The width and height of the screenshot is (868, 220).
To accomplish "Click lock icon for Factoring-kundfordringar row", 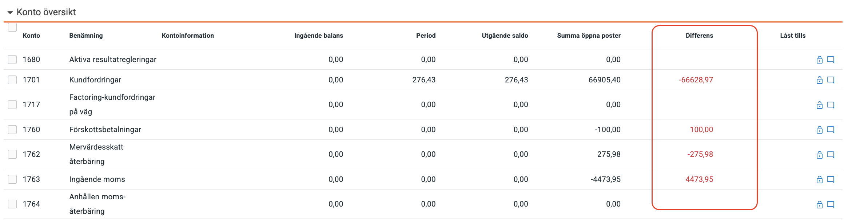I will tap(819, 105).
